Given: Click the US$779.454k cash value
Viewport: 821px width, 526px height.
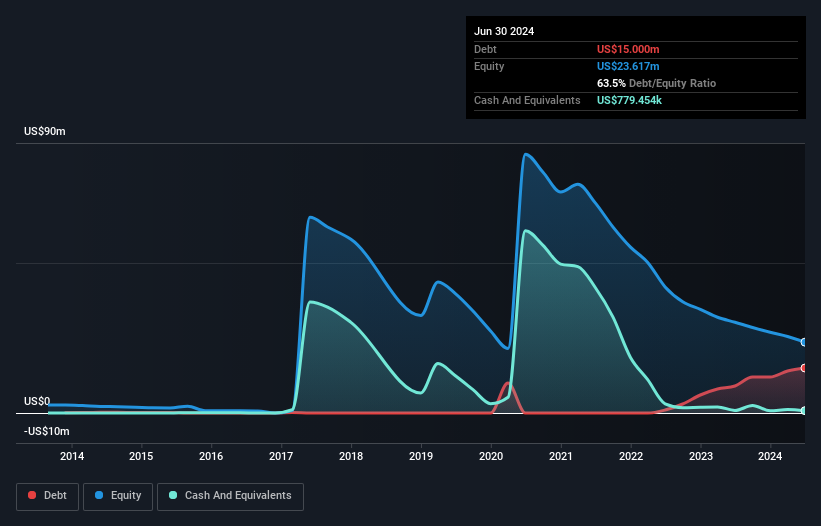Looking at the screenshot, I should click(629, 100).
